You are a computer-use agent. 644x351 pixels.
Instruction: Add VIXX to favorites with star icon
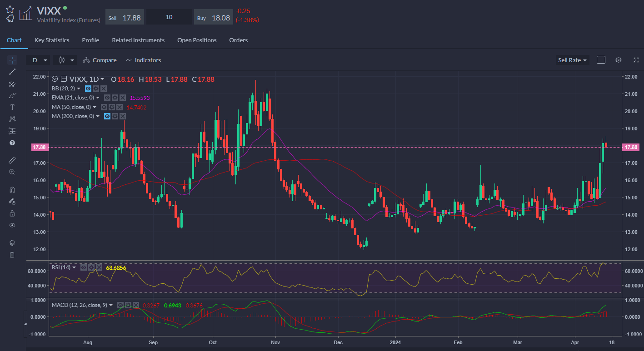pos(10,9)
